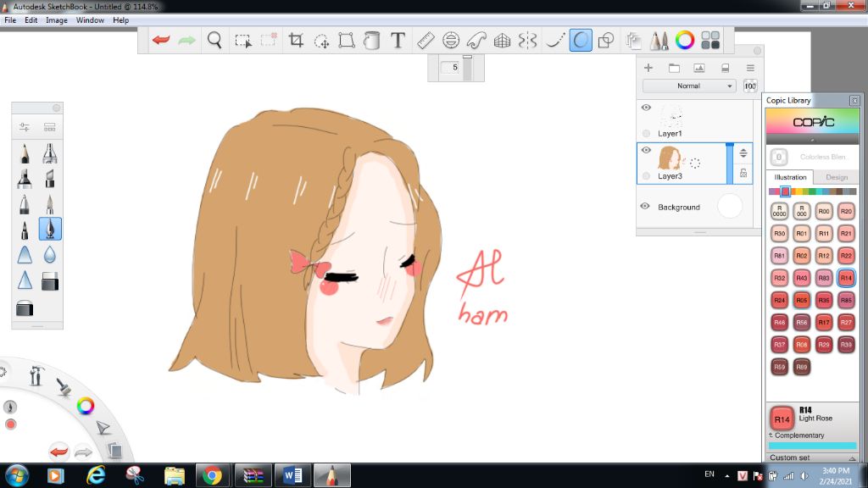Close the Copic Library panel

(854, 100)
